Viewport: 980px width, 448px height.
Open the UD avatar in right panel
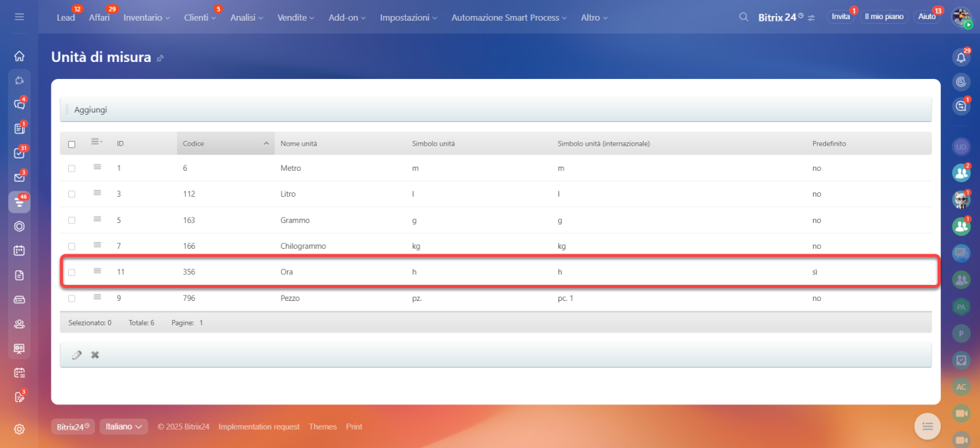[x=961, y=146]
